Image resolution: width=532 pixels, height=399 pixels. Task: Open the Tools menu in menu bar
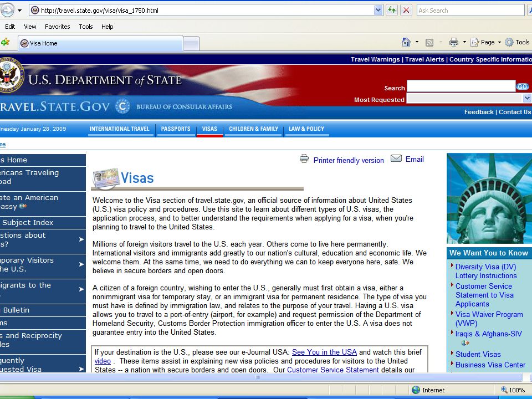(85, 27)
